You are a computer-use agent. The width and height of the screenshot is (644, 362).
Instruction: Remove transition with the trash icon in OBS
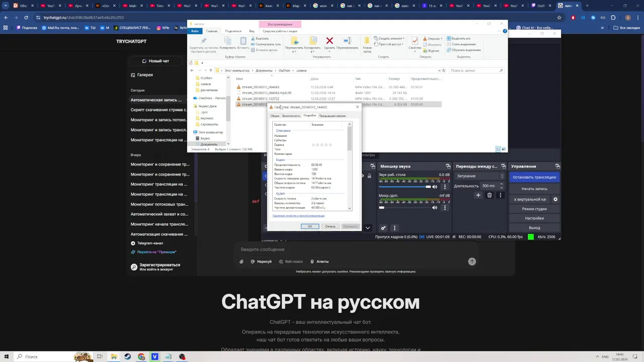(x=489, y=195)
